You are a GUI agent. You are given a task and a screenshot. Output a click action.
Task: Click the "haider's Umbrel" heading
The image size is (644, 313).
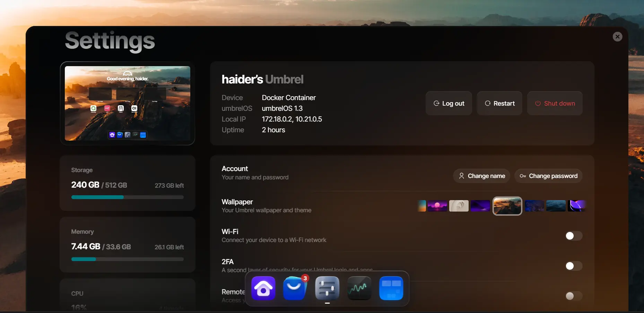pos(262,79)
